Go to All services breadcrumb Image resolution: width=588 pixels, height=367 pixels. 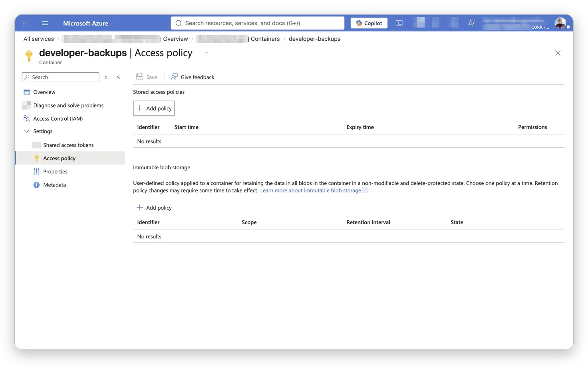tap(39, 39)
